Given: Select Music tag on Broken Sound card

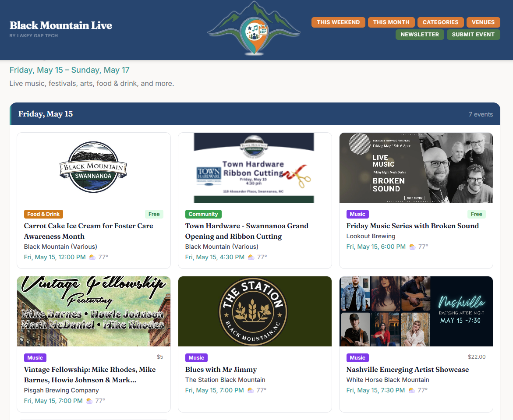Looking at the screenshot, I should (357, 214).
